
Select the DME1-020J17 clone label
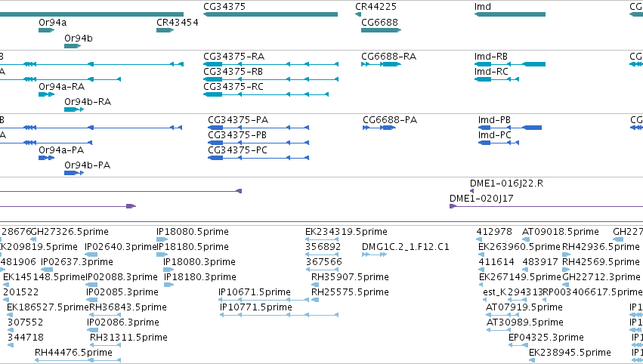click(481, 199)
